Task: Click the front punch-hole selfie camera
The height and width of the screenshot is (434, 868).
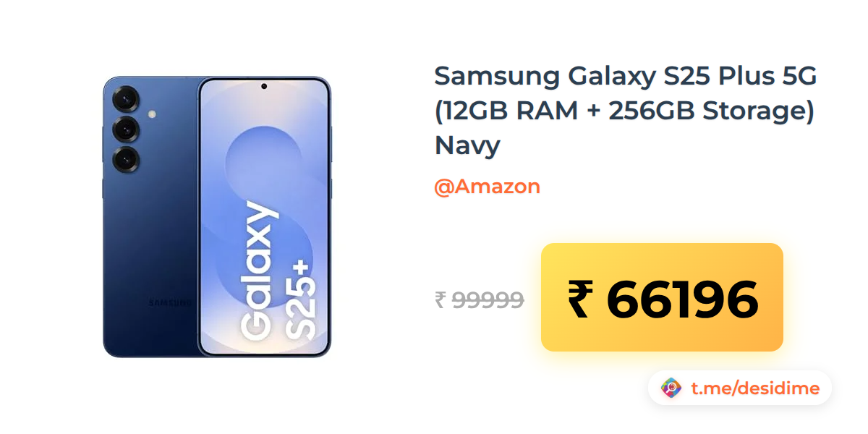Action: pyautogui.click(x=264, y=87)
